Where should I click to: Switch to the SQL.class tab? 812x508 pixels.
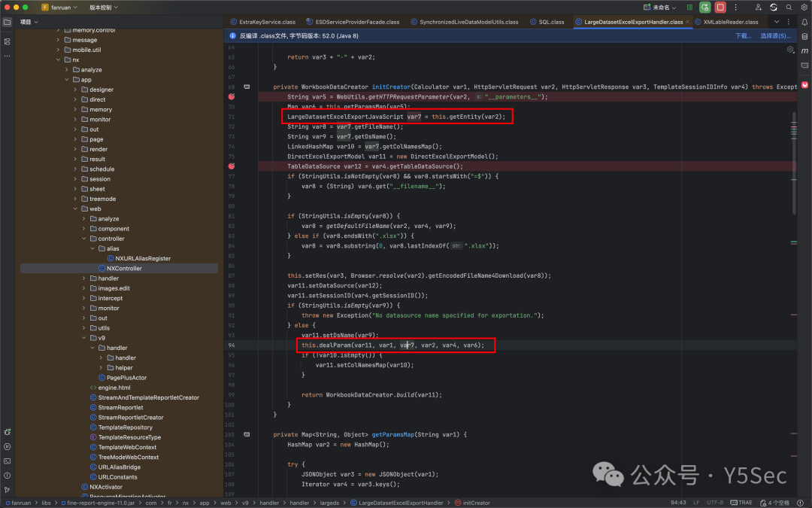click(547, 22)
